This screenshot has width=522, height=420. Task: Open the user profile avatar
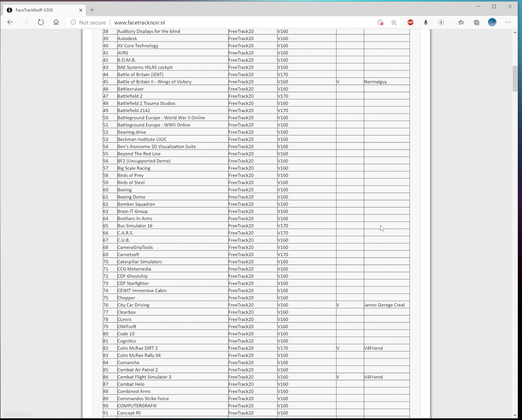click(492, 22)
